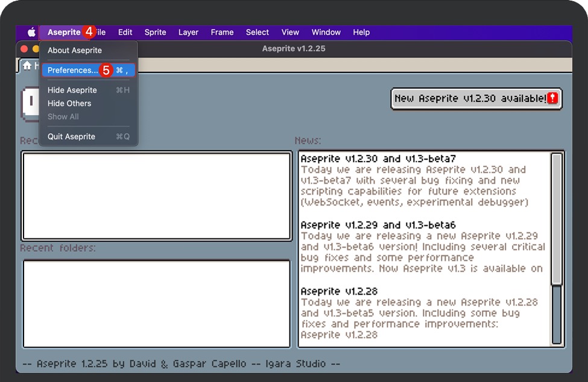
Task: Open the Select menu
Action: click(x=258, y=32)
